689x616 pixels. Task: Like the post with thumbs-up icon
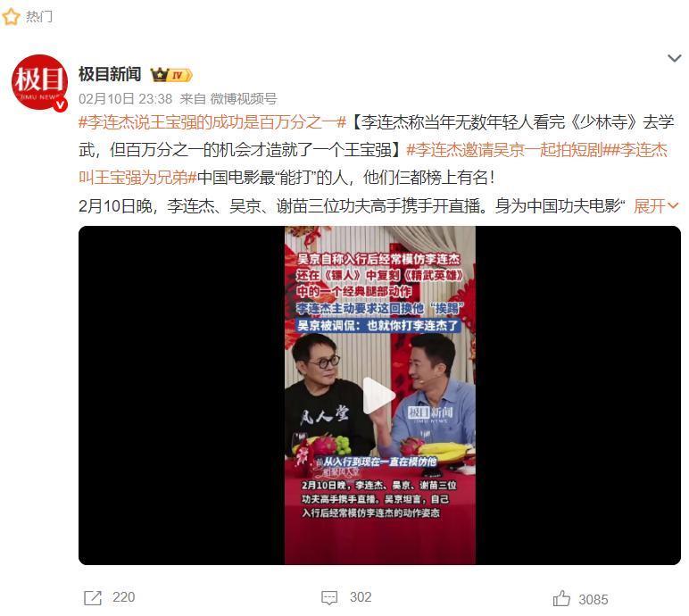561,598
